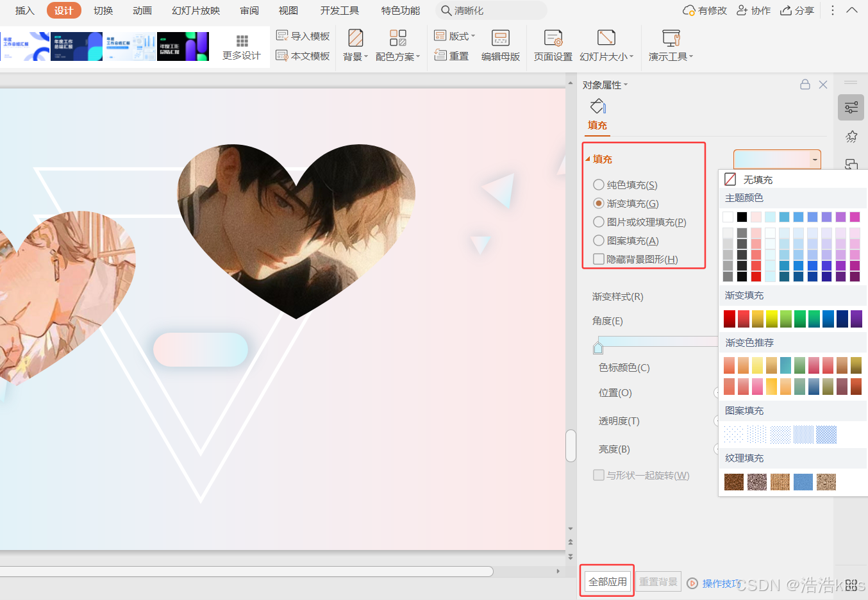Click 更多设计 grid icon
Screen dimensions: 868x600
click(x=242, y=41)
